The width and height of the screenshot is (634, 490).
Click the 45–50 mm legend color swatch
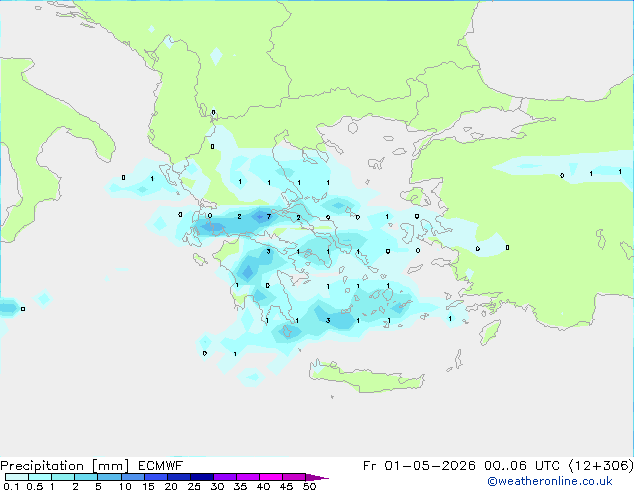tap(294, 477)
